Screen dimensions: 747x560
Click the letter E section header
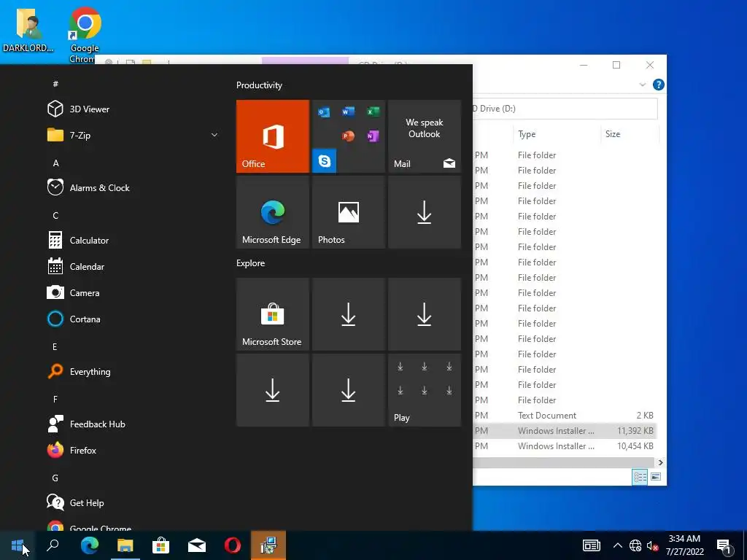point(55,346)
